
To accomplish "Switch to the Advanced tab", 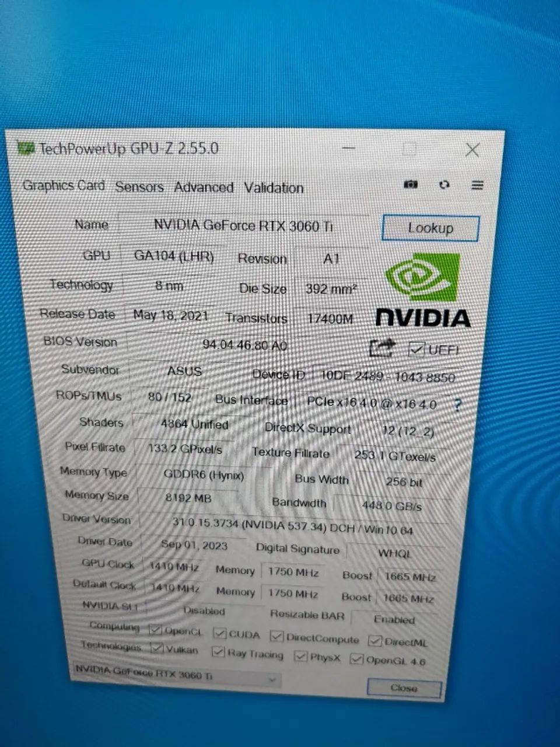I will click(x=204, y=187).
